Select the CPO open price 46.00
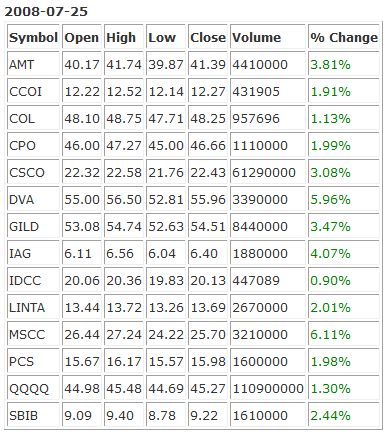 [82, 146]
